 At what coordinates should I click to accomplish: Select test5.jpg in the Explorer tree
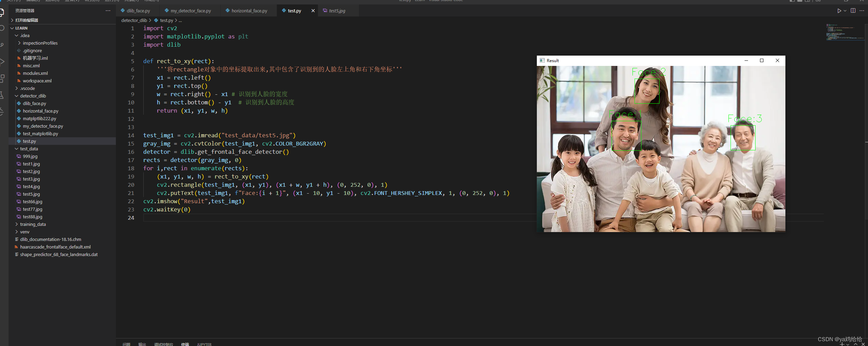31,194
